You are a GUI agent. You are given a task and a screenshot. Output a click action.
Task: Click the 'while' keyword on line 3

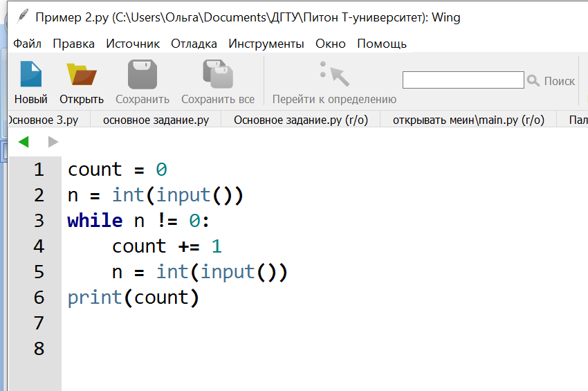click(95, 220)
